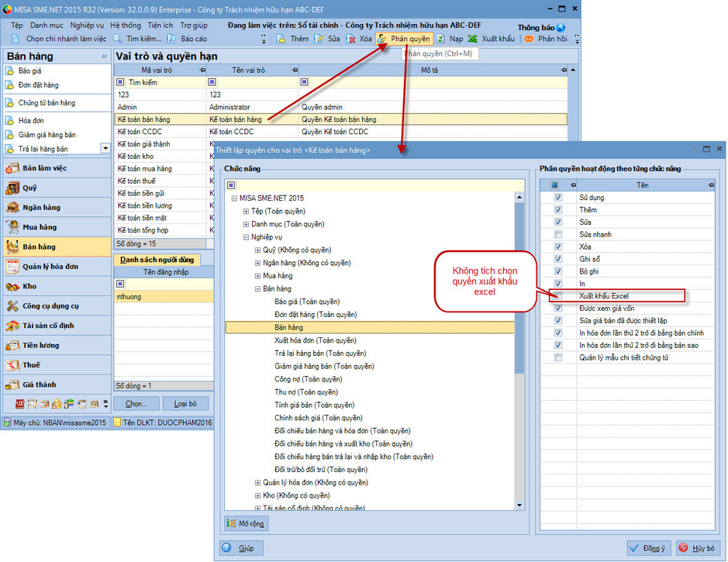
Task: Toggle the Xóa permission checkbox
Action: [x=558, y=247]
